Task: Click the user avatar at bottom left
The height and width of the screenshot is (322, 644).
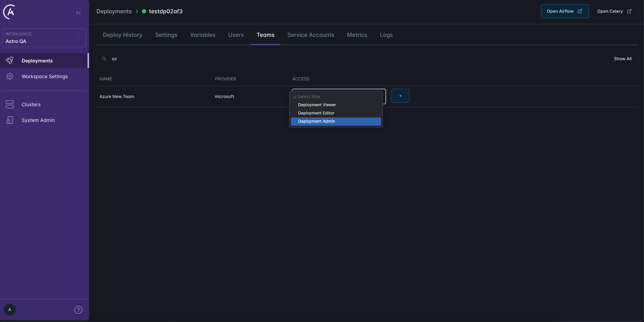Action: pyautogui.click(x=10, y=310)
